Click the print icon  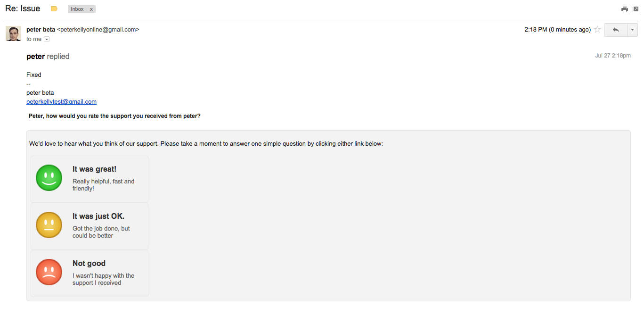click(625, 9)
